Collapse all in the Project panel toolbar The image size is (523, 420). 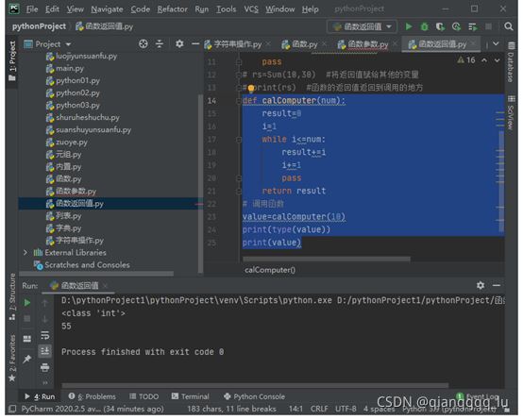pyautogui.click(x=160, y=44)
